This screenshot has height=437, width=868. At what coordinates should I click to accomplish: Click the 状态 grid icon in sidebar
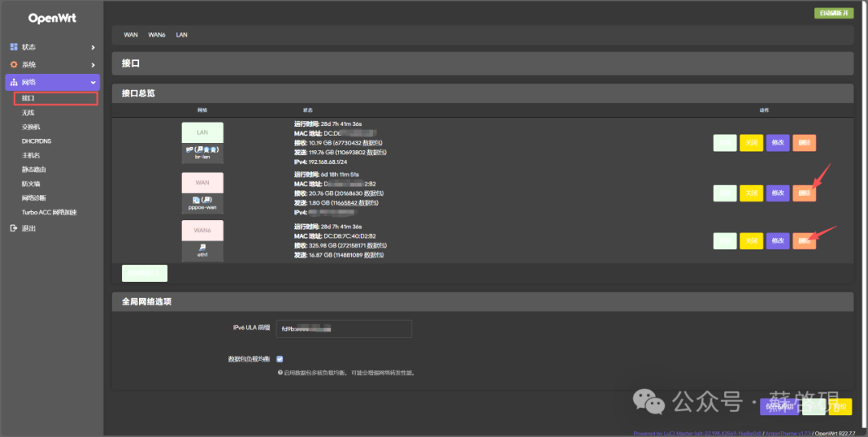pyautogui.click(x=14, y=47)
